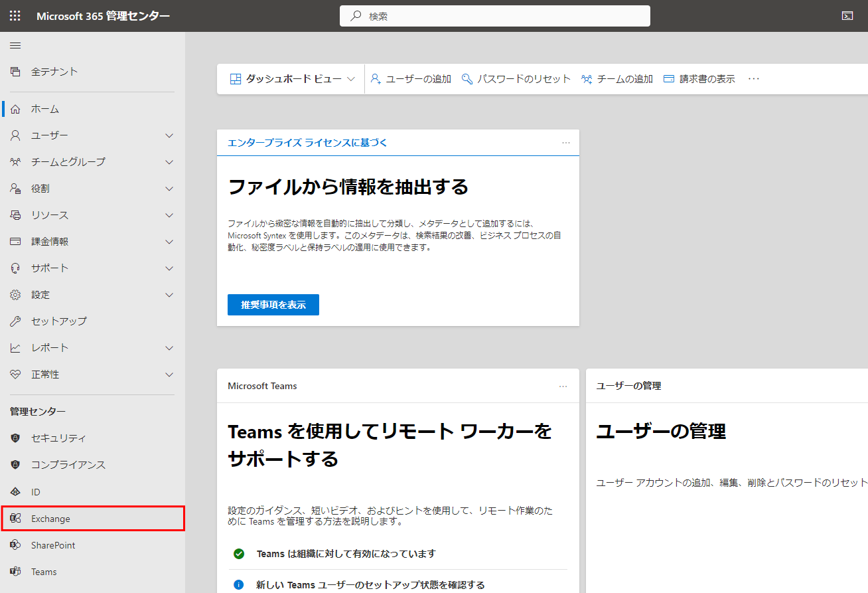Open the app launcher waffle icon
Screen dimensions: 868x593
[x=15, y=16]
